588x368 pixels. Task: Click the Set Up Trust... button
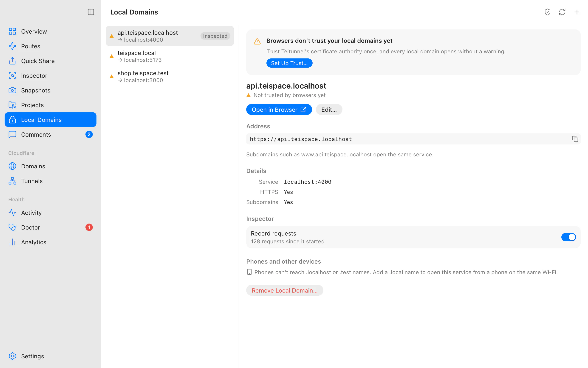pyautogui.click(x=289, y=63)
